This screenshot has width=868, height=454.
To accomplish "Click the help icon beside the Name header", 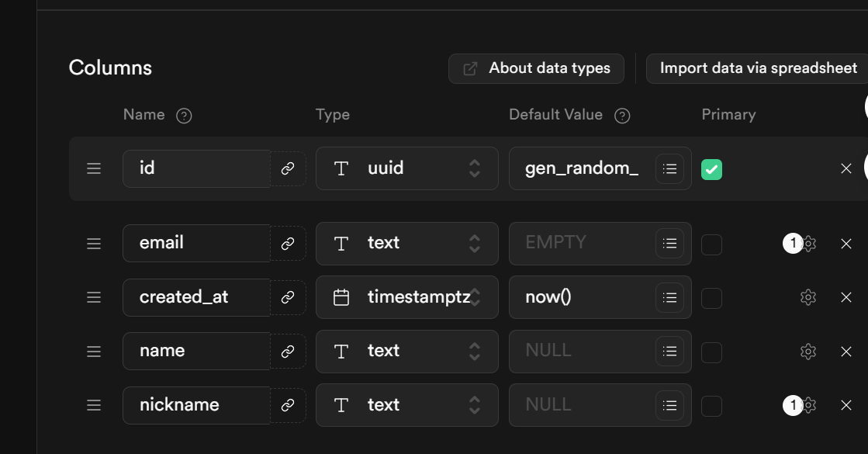I will 184,116.
